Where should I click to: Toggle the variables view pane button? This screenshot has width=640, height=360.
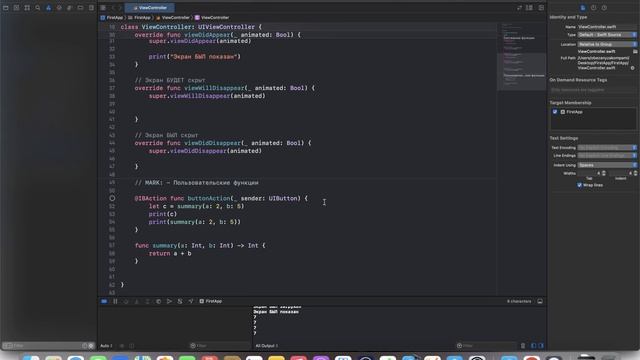tap(533, 346)
